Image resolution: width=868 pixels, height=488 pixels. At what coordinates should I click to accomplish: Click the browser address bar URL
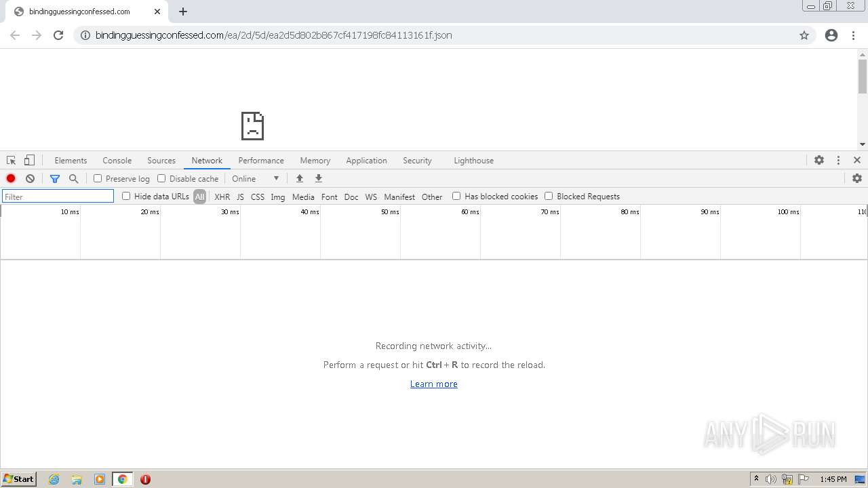click(x=273, y=35)
